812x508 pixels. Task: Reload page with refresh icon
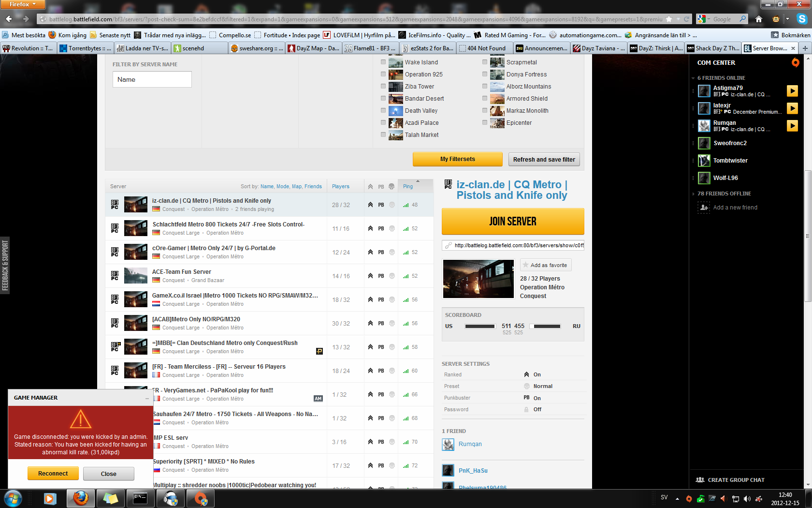coord(686,19)
